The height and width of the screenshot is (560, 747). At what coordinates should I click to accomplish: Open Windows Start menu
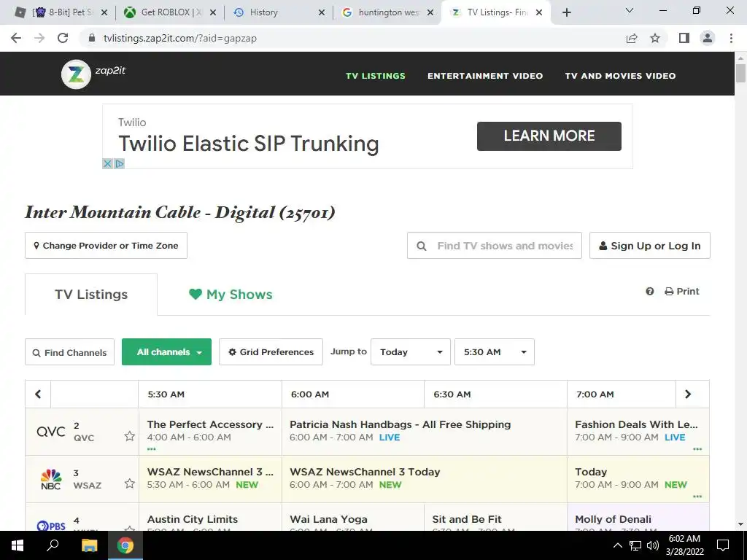[18, 545]
